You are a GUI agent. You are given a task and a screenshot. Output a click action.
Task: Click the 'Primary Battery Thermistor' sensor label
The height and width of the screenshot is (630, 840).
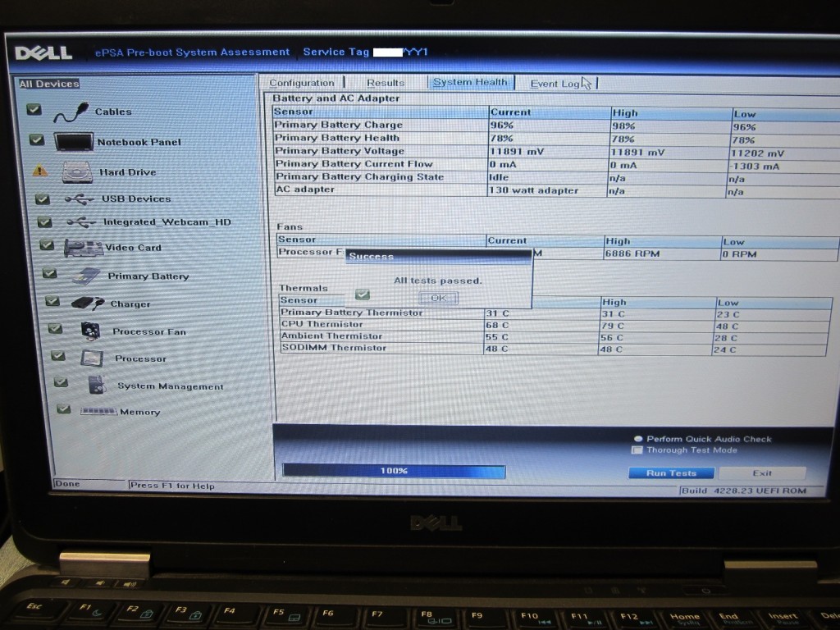pos(351,313)
